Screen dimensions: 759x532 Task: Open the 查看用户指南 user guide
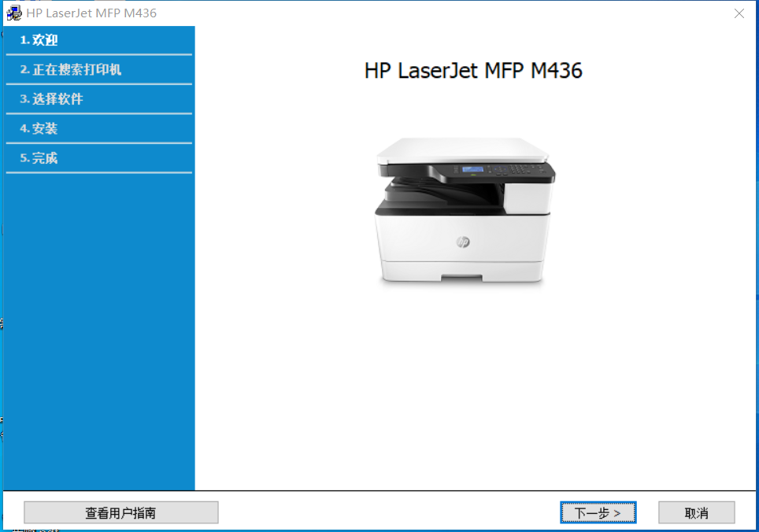pyautogui.click(x=120, y=513)
